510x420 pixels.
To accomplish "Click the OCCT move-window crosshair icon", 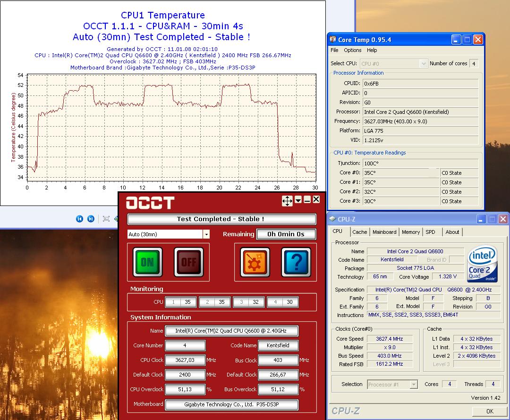I will [x=287, y=201].
